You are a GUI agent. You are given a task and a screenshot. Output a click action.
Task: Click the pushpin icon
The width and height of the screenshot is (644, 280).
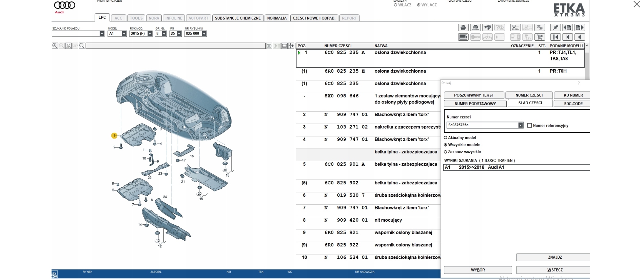pos(555,27)
